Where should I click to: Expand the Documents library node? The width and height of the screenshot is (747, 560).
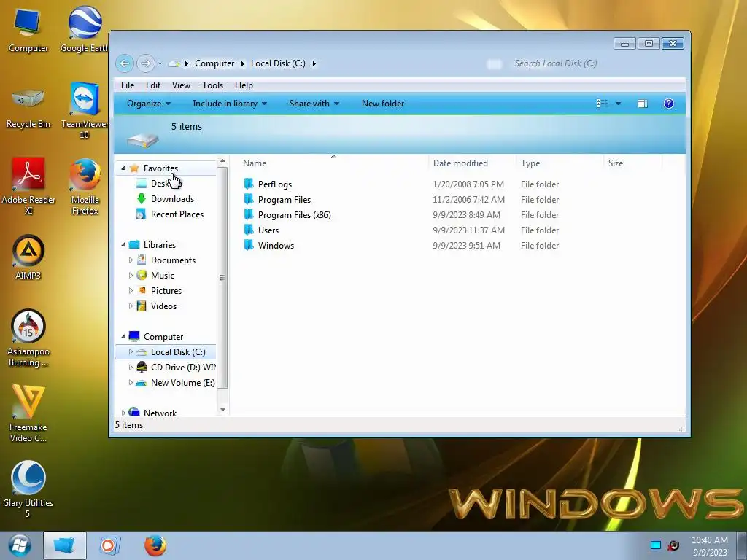point(131,260)
